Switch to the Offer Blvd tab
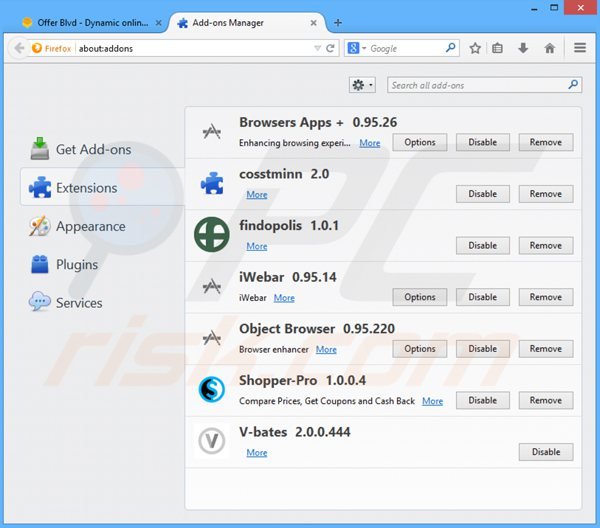 coord(92,23)
